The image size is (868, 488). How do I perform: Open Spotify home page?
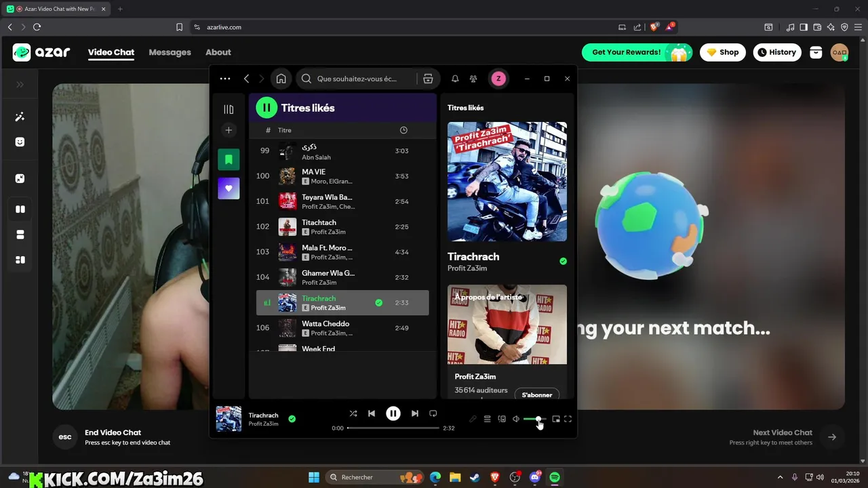pos(281,79)
